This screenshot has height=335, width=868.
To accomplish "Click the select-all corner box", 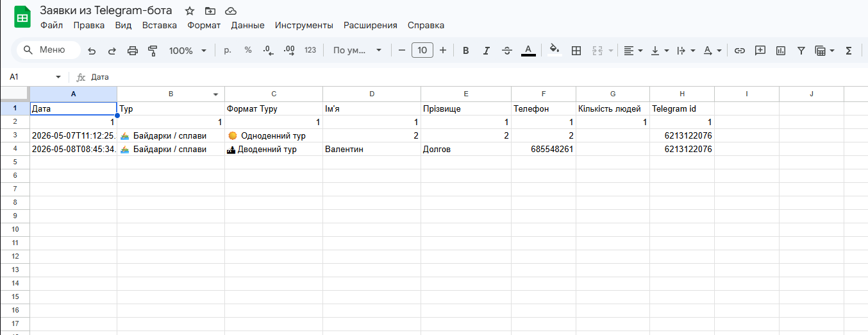I will click(x=15, y=94).
